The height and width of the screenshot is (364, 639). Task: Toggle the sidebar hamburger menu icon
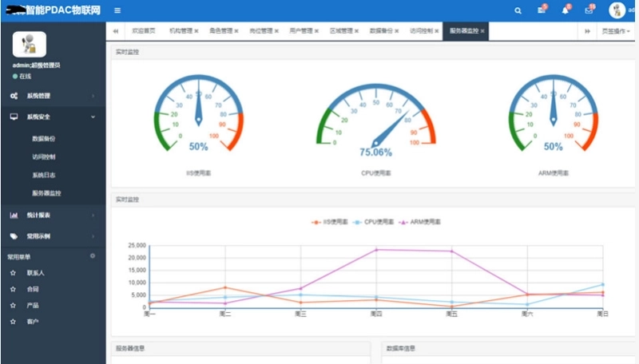tap(117, 10)
